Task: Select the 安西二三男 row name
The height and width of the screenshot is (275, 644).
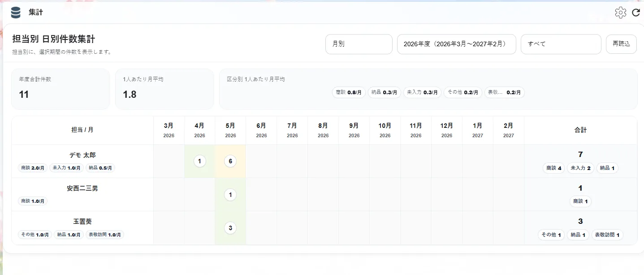Action: (x=82, y=188)
